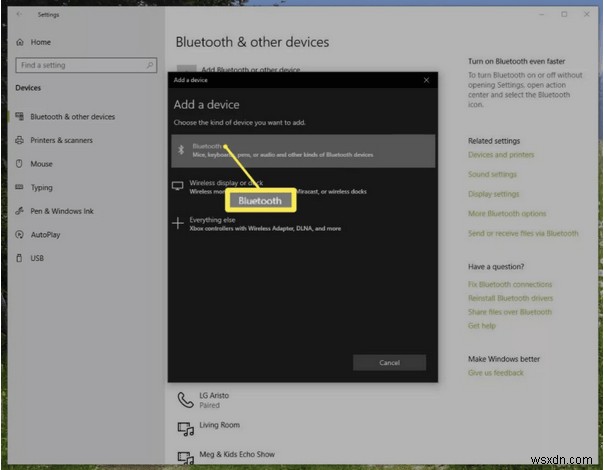Choose Everything else device option

[303, 223]
